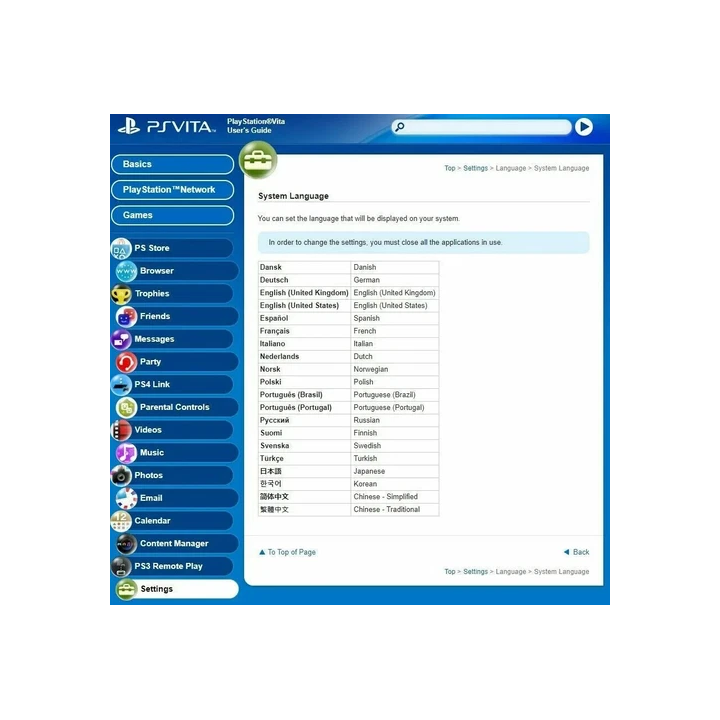Click the English (United States) right cell
This screenshot has height=720, width=720.
pos(395,306)
